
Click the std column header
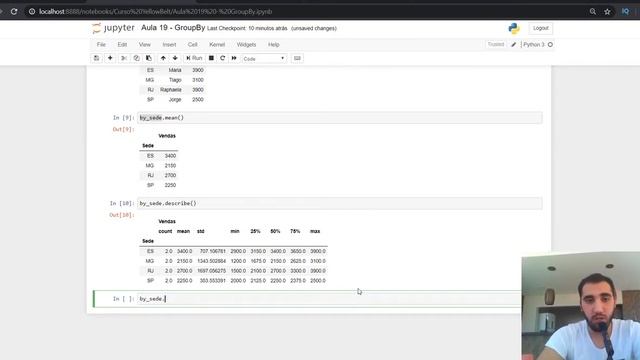200,231
